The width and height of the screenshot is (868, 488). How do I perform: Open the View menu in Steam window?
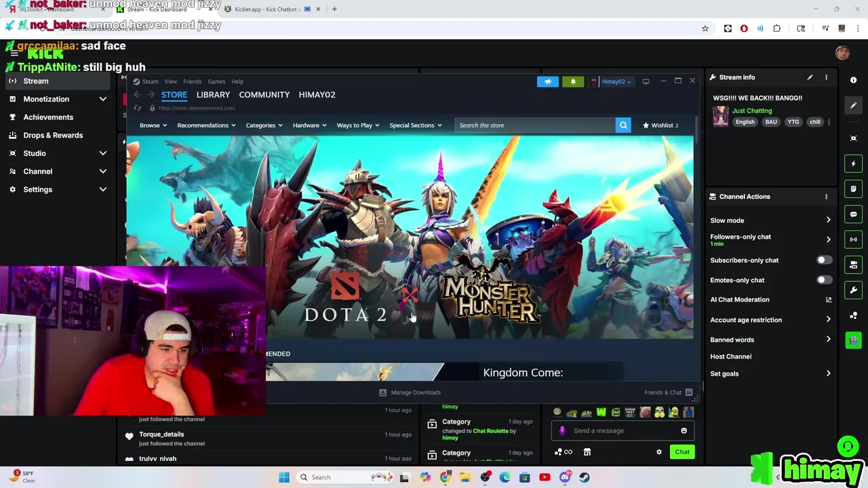pyautogui.click(x=171, y=81)
